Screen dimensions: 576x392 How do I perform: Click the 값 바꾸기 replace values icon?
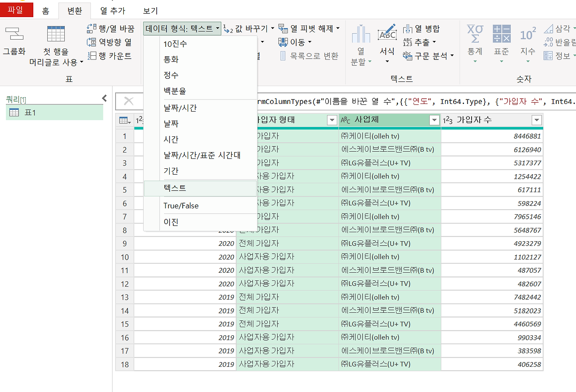click(x=229, y=29)
